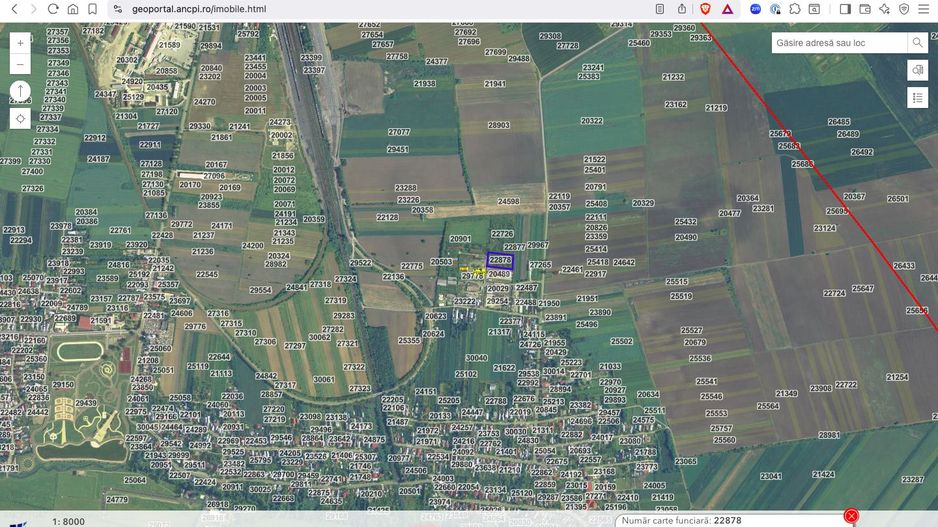Click parcel label 23287
938x527 pixels.
coord(912,480)
